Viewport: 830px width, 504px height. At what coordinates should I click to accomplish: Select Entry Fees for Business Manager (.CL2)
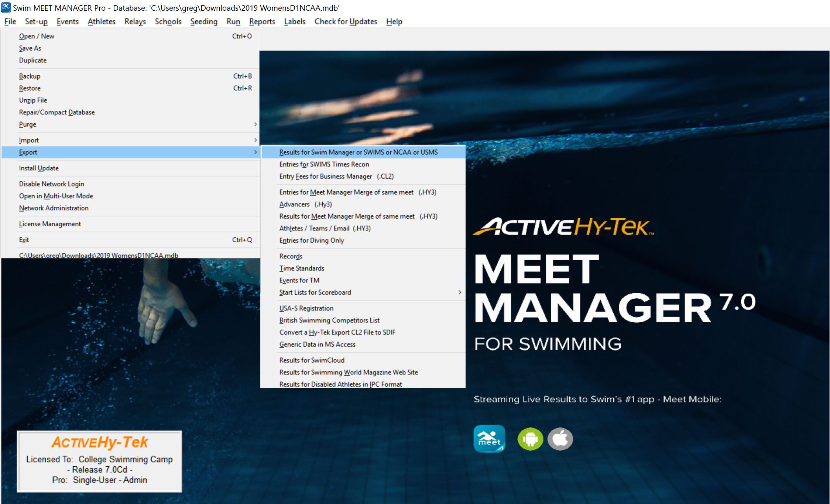[363, 176]
